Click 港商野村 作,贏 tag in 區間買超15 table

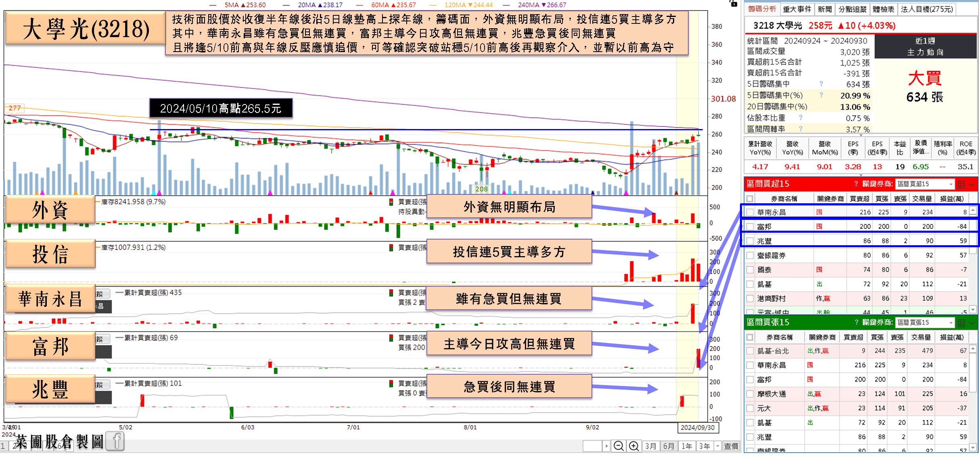click(823, 298)
